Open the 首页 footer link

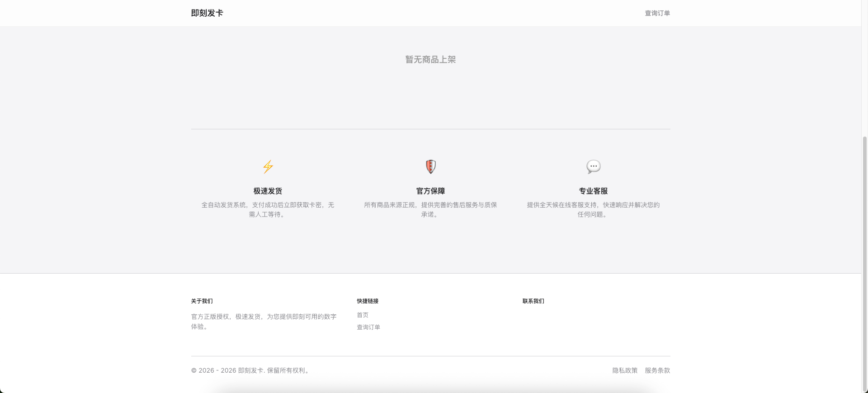click(x=363, y=315)
